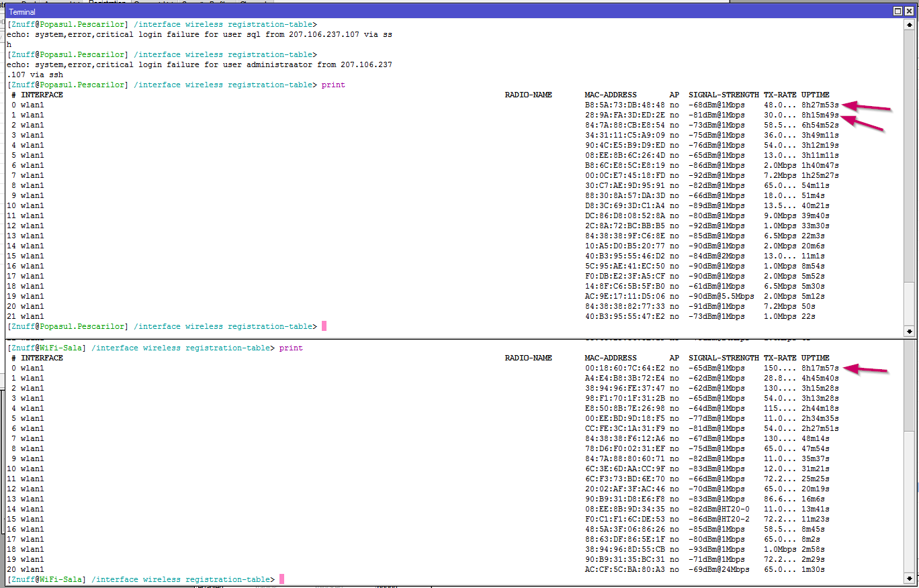
Task: Click MAC address E8:50:8B:7E:26:98
Action: (625, 408)
